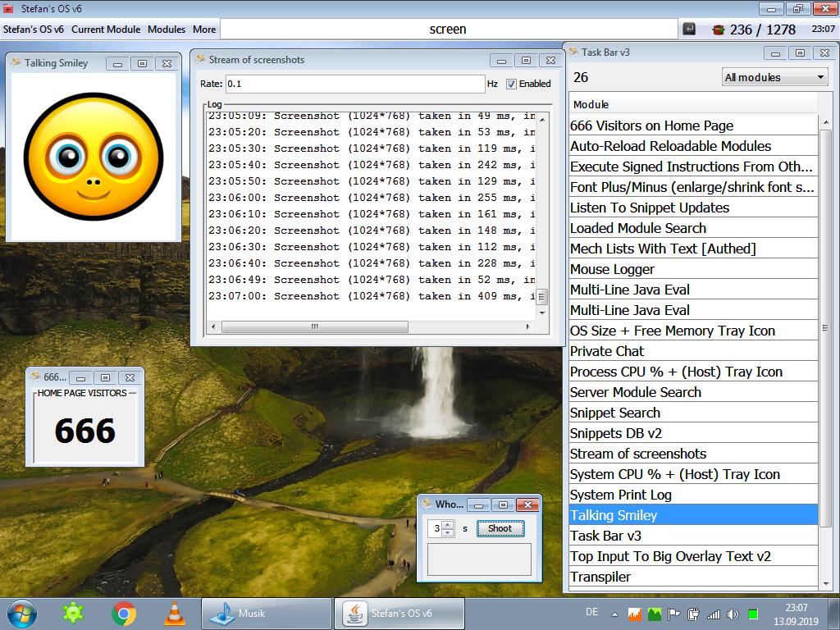Click the log's horizontal scrollbar thumb
The image size is (840, 630).
(314, 326)
